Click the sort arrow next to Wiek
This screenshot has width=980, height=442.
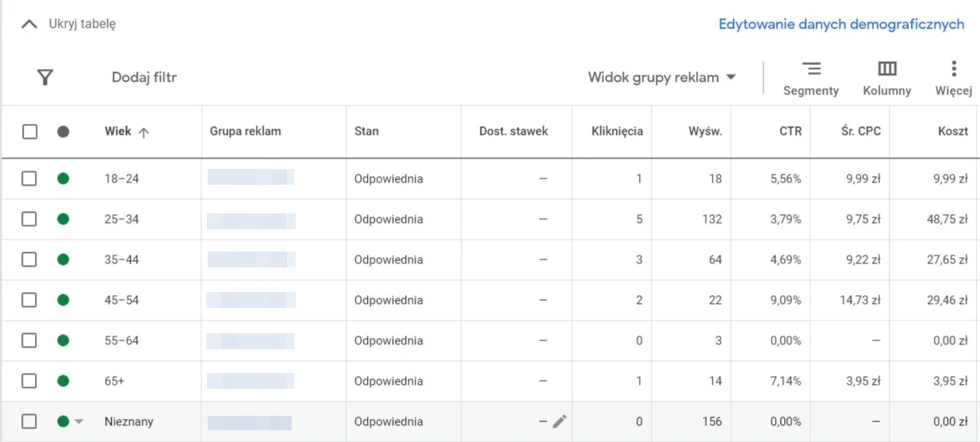click(144, 133)
